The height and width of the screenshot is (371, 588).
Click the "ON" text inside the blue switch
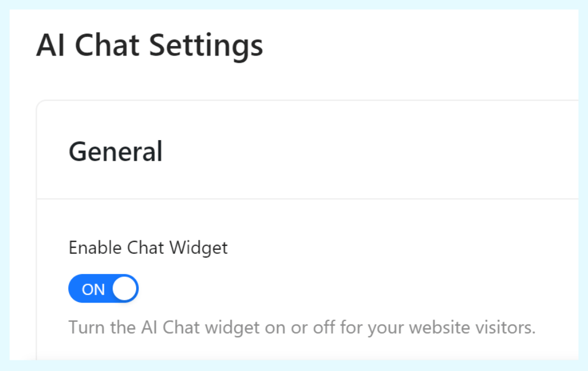pos(93,289)
